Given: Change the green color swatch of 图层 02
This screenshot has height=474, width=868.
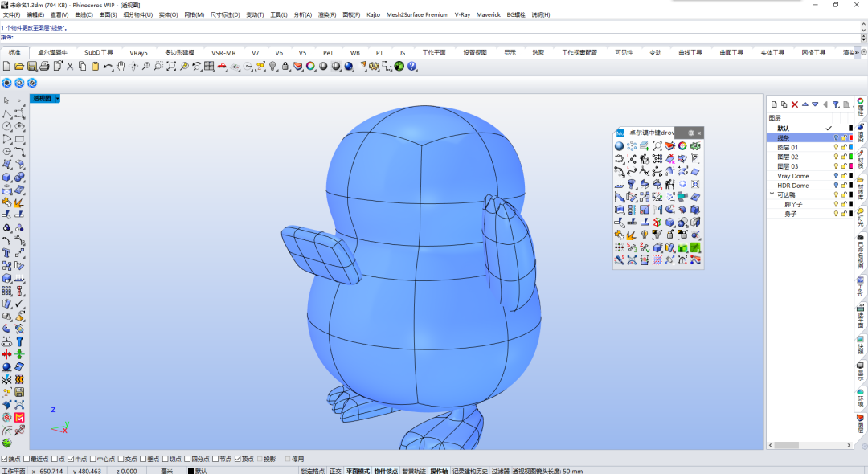Looking at the screenshot, I should (x=851, y=157).
